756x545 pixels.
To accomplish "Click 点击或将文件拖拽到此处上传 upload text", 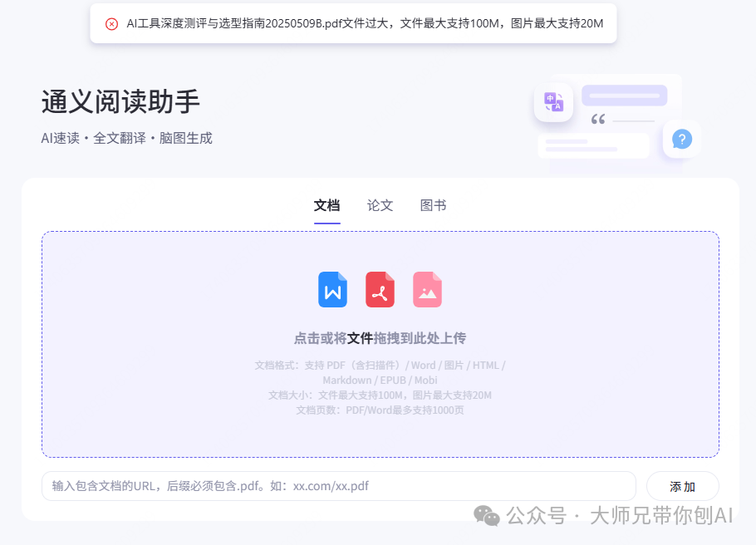I will (x=380, y=338).
